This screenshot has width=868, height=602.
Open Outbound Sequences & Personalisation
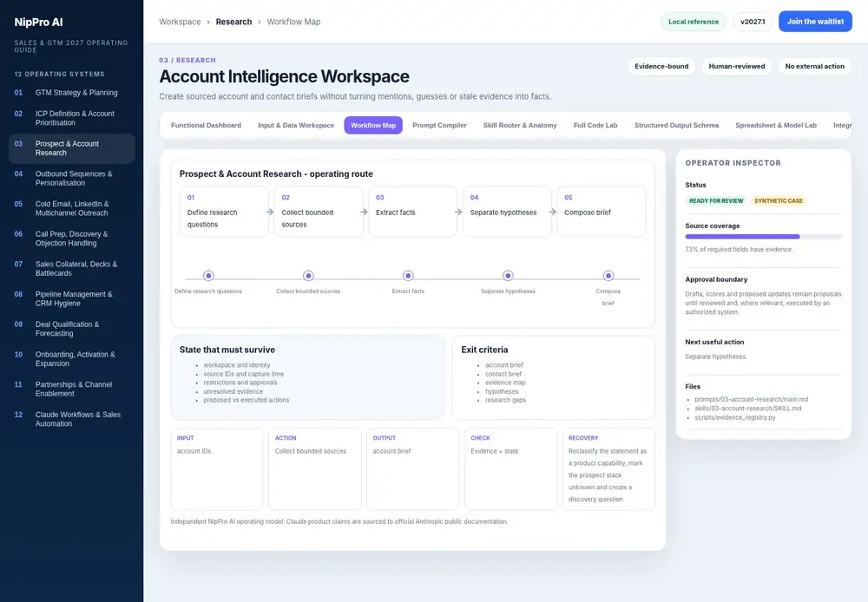[71, 178]
